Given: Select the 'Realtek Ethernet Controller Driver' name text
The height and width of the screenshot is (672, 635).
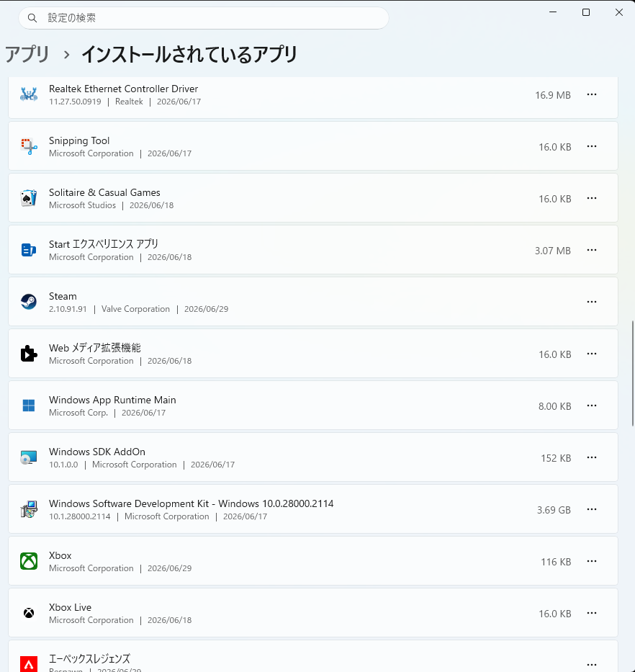Looking at the screenshot, I should tap(123, 89).
